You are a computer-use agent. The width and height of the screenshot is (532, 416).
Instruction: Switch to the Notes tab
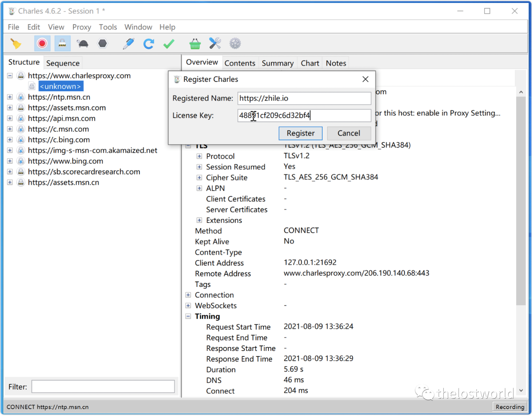[x=336, y=63]
